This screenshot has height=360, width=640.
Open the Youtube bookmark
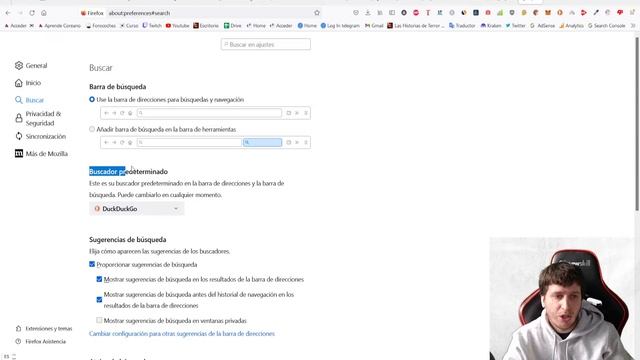[x=178, y=26]
